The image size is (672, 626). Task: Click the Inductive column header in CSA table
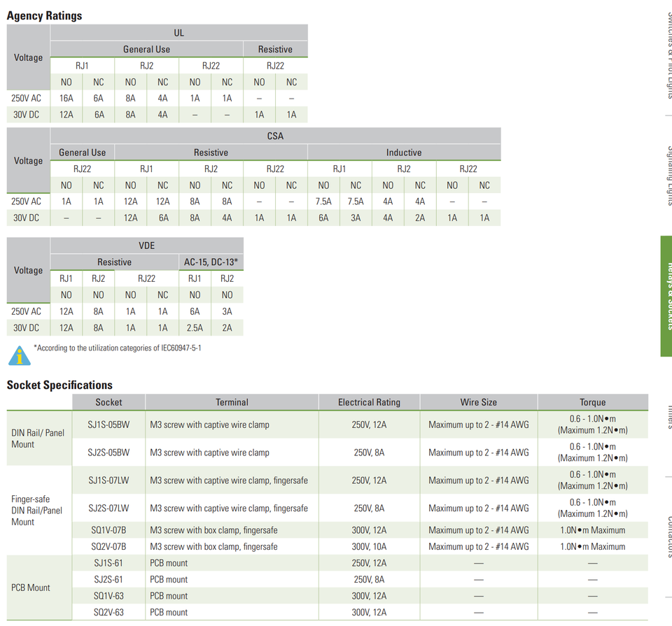[x=404, y=152]
